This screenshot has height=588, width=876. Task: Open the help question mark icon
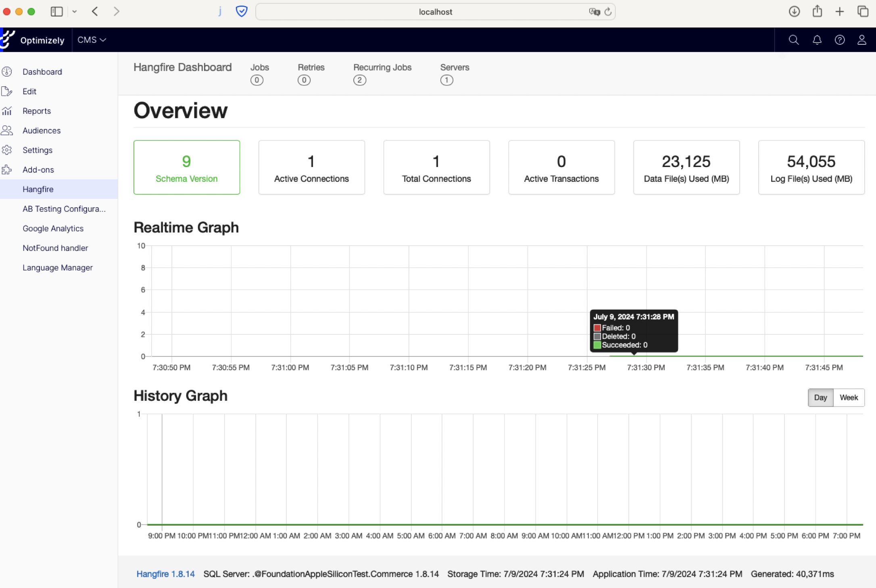840,40
